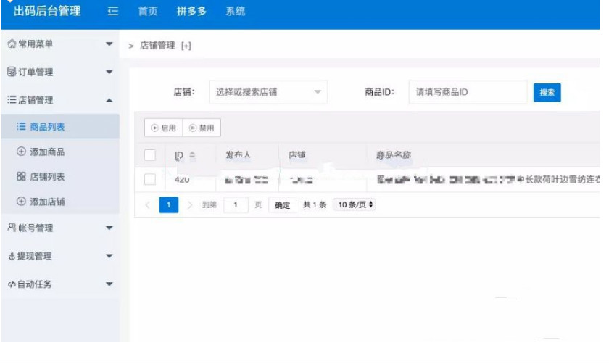Go to 首页 in top navigation
The image size is (609, 364).
point(148,12)
